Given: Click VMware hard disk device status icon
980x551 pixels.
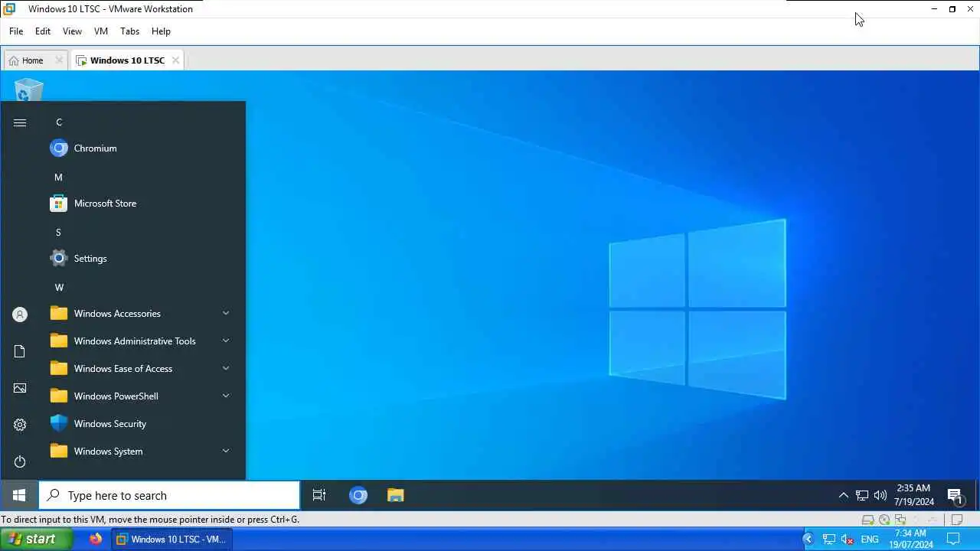Looking at the screenshot, I should pyautogui.click(x=868, y=520).
